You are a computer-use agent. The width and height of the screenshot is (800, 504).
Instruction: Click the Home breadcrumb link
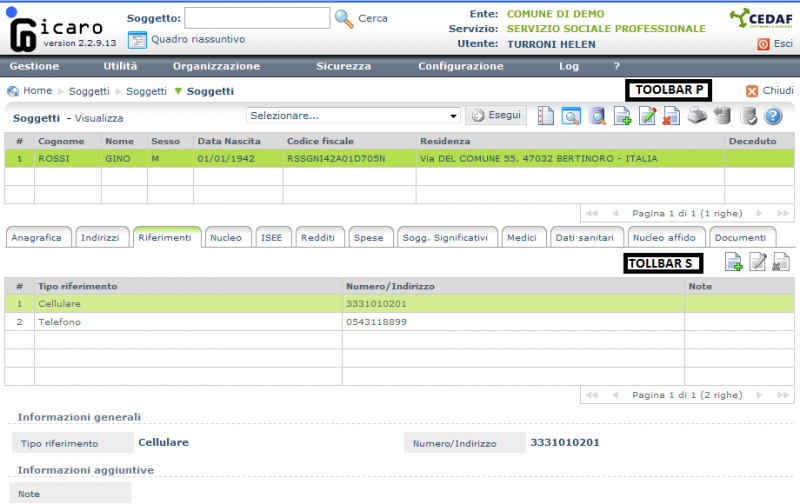(38, 91)
